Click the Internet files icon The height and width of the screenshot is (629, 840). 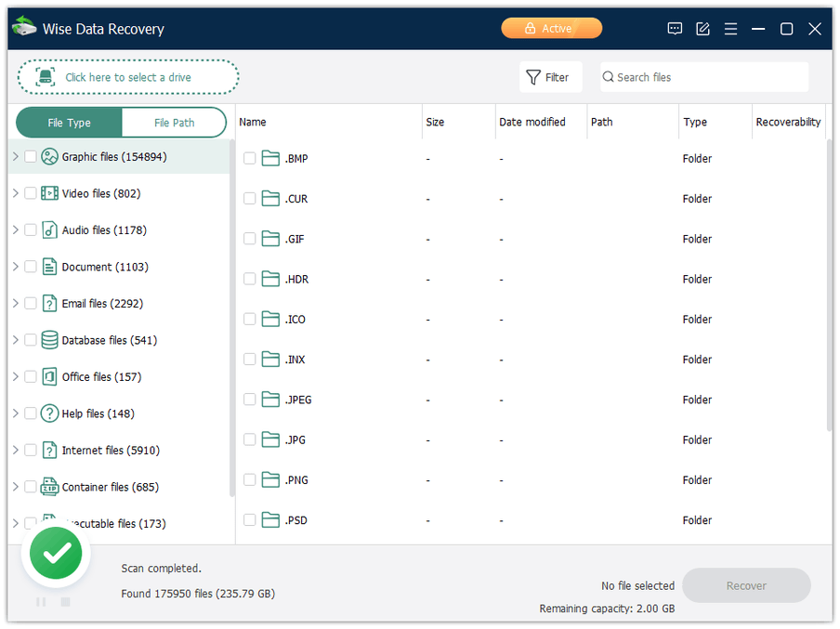[x=49, y=450]
